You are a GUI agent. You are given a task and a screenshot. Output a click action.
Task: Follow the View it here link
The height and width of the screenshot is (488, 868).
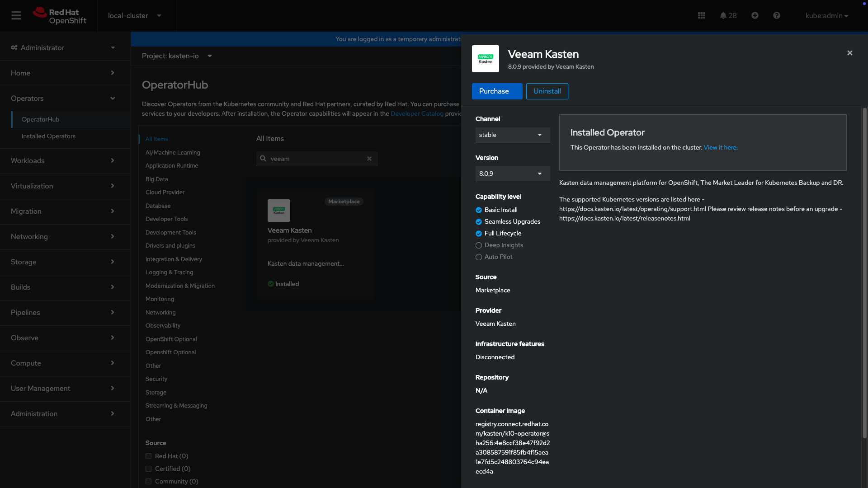(720, 148)
